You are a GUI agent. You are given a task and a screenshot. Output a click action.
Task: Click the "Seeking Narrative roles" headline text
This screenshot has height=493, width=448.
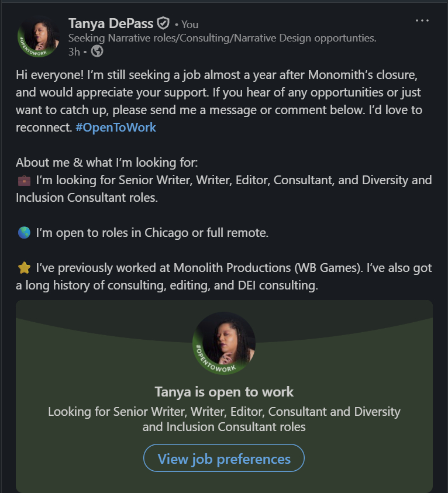[x=222, y=38]
